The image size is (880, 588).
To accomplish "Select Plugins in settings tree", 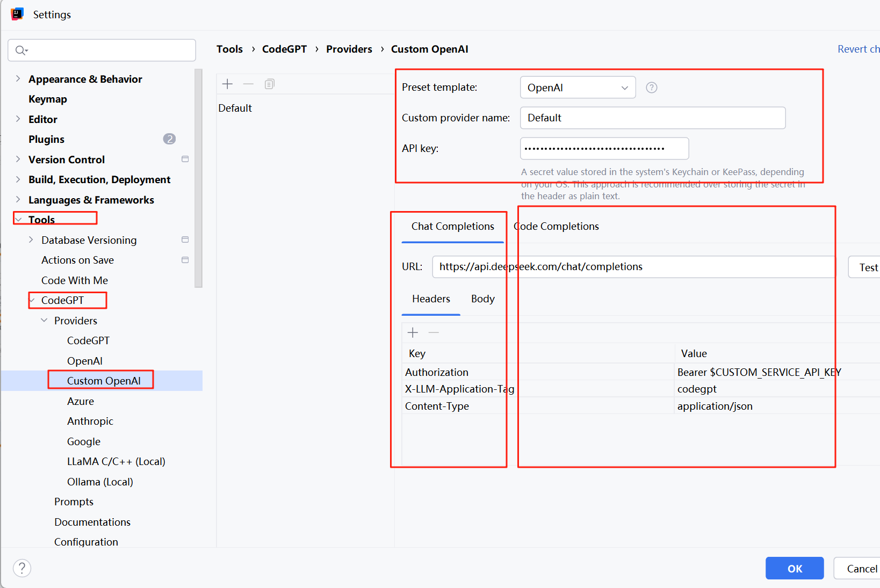I will 46,139.
